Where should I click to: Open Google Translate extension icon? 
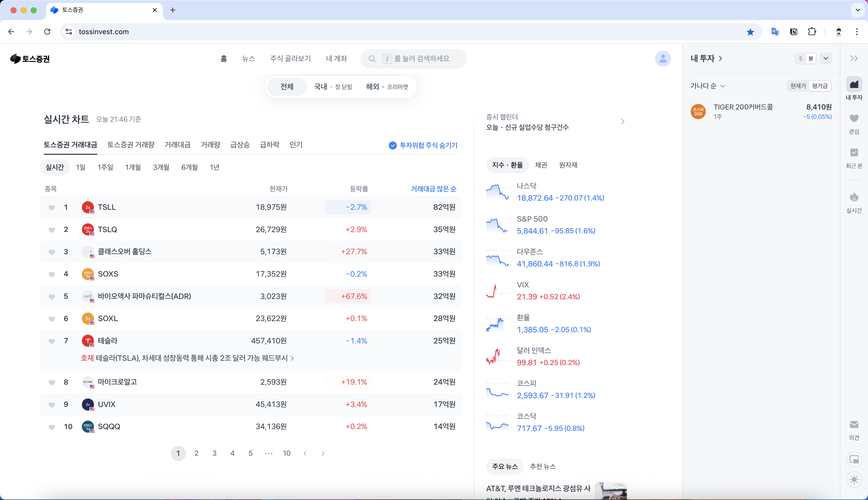point(775,32)
